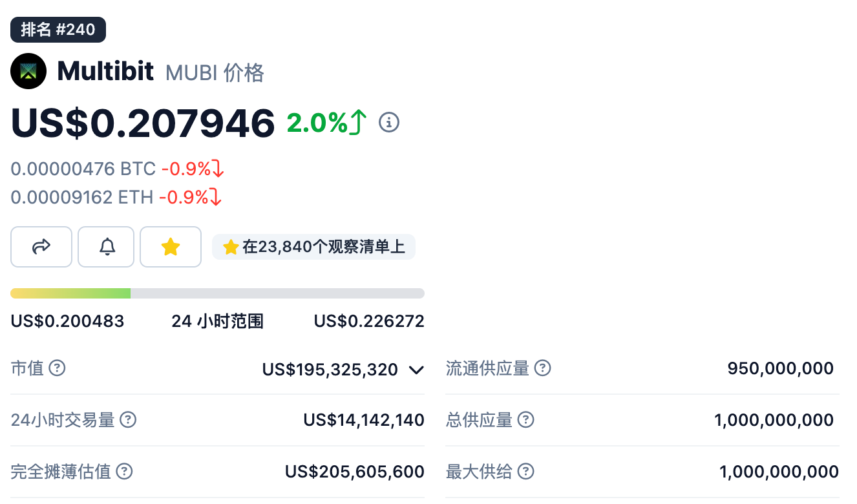Click the share icon below the price
The width and height of the screenshot is (857, 504).
(41, 246)
